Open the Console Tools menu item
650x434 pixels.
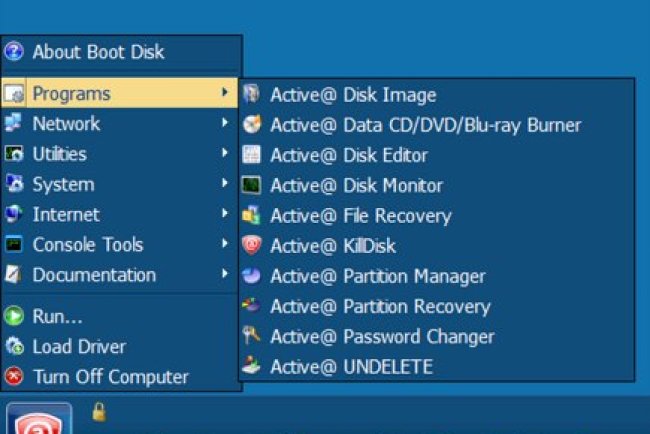click(121, 245)
